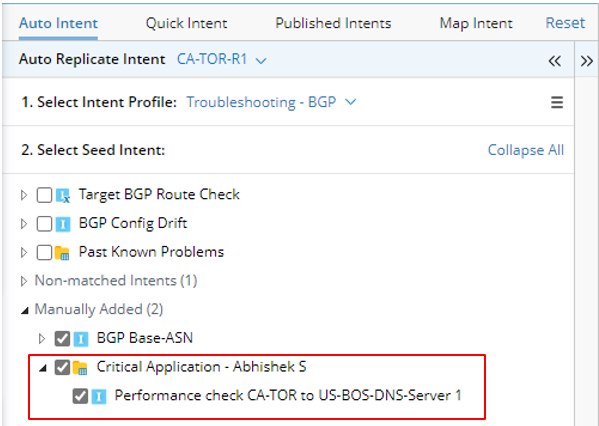The width and height of the screenshot is (599, 426).
Task: Uncheck the BGP Base-ASN checkbox
Action: 62,339
